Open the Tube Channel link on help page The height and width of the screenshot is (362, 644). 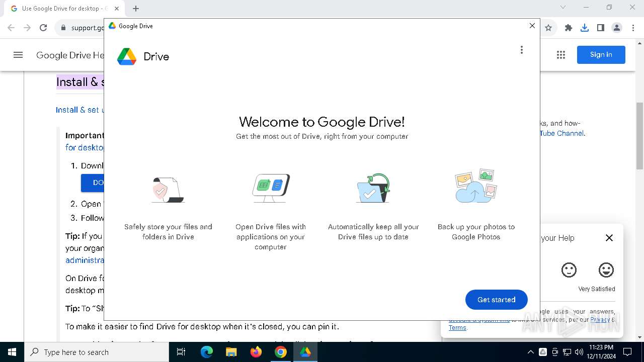click(x=561, y=133)
